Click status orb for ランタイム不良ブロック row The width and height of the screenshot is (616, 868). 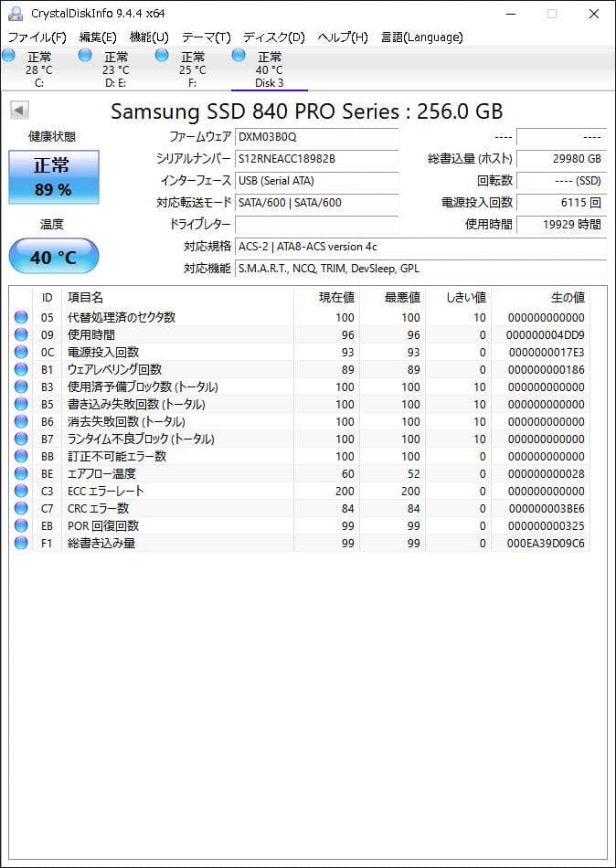click(21, 439)
